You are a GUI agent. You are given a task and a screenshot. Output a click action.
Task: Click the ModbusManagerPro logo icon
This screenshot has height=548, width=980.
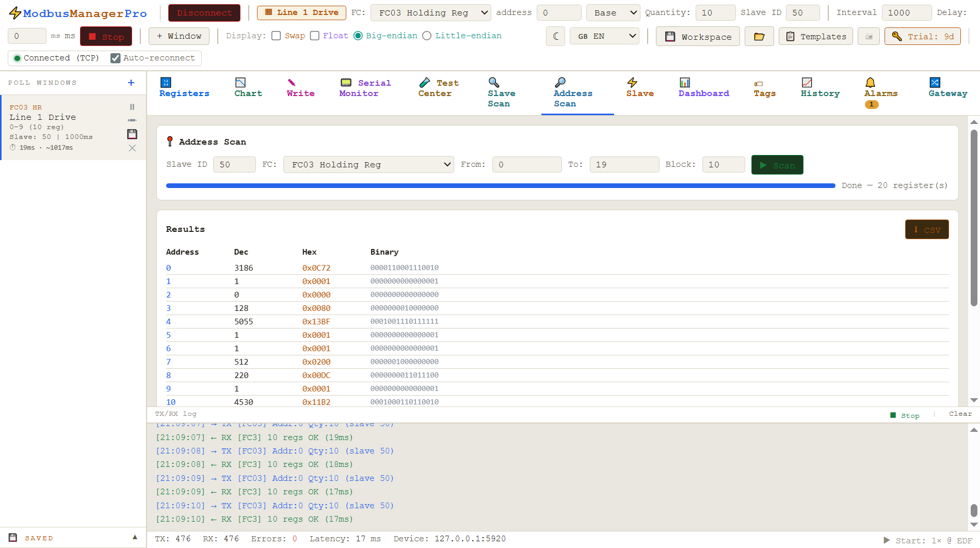pyautogui.click(x=15, y=13)
